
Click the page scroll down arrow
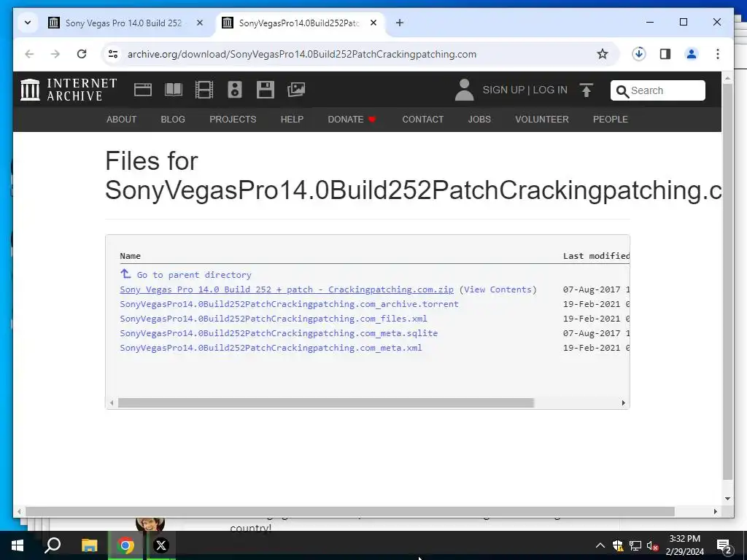727,499
